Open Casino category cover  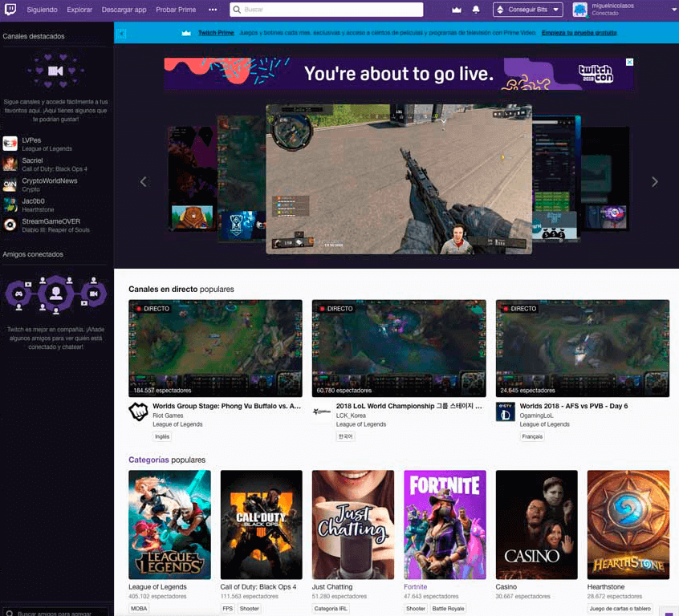536,525
